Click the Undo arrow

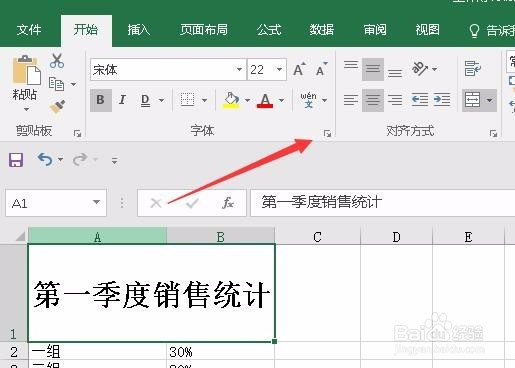coord(45,160)
